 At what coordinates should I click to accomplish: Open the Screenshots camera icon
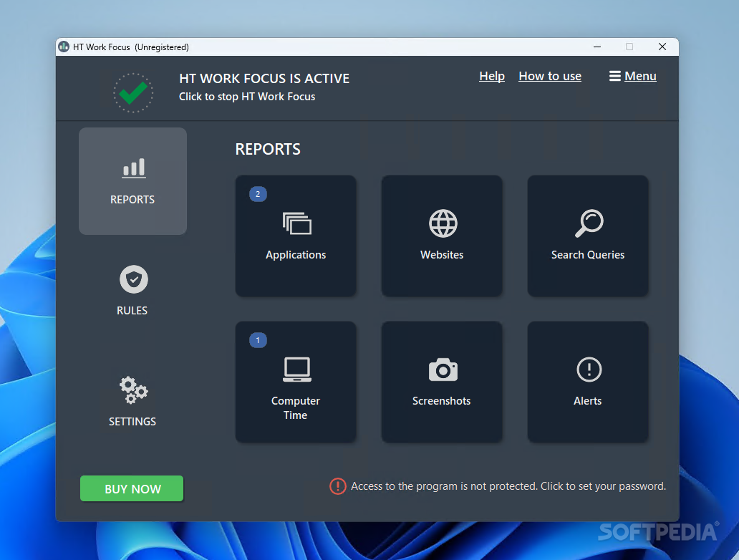[x=443, y=370]
